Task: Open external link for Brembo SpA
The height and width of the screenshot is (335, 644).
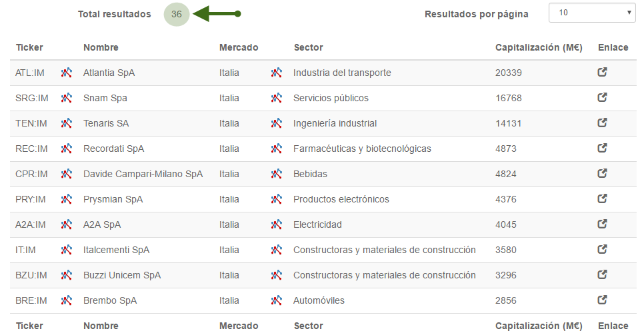Action: coord(602,300)
